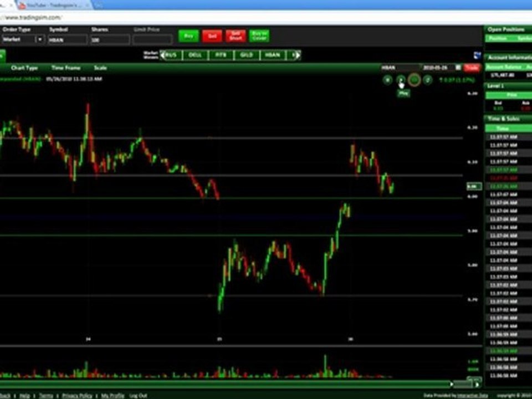The width and height of the screenshot is (532, 399).
Task: Click the Price header in Level 1
Action: (511, 95)
